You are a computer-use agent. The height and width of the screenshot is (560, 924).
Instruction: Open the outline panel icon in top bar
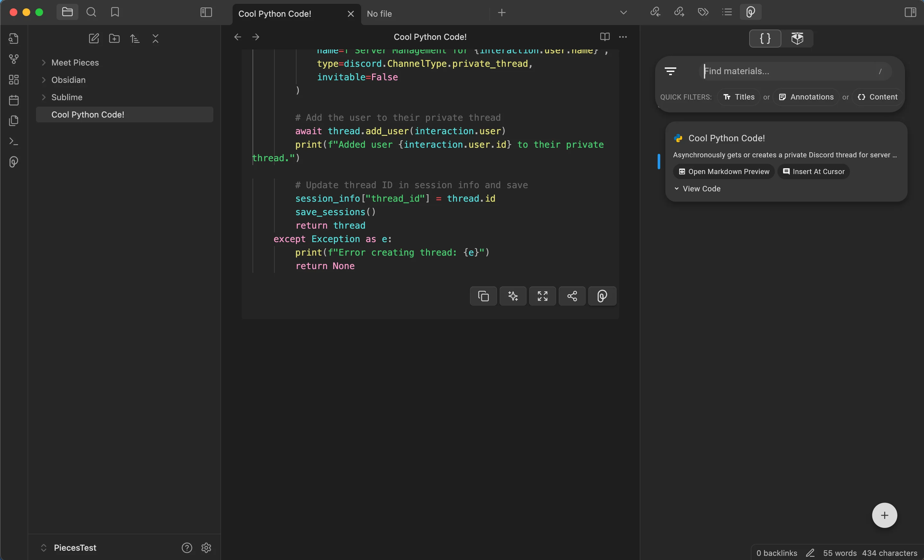[727, 12]
